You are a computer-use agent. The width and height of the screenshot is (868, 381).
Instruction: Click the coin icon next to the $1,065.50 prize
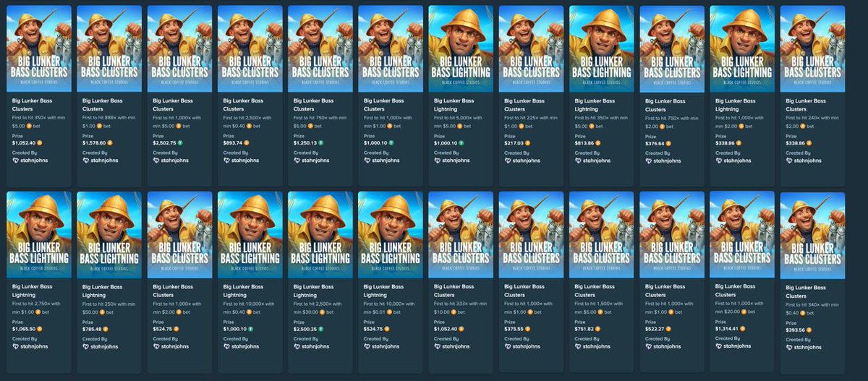(40, 329)
